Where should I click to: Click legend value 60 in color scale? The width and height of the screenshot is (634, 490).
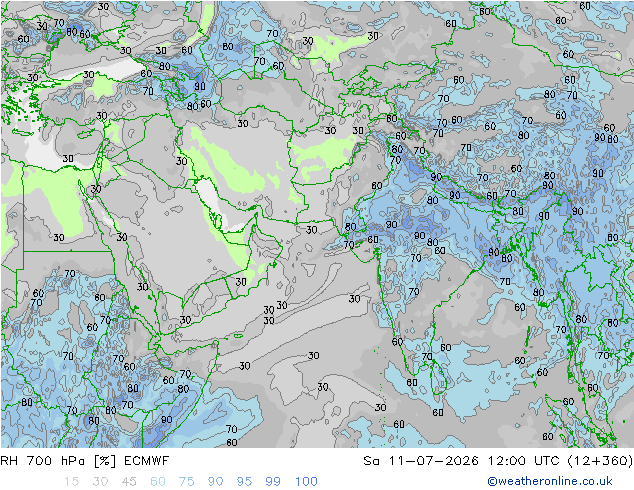coord(158,482)
